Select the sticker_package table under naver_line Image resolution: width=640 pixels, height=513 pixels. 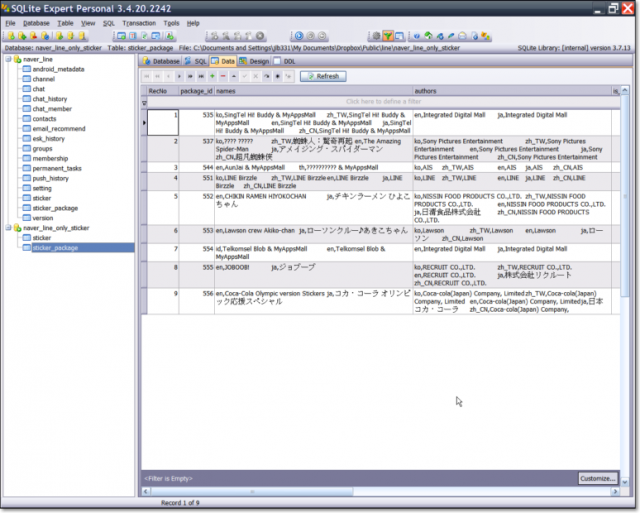[x=55, y=208]
